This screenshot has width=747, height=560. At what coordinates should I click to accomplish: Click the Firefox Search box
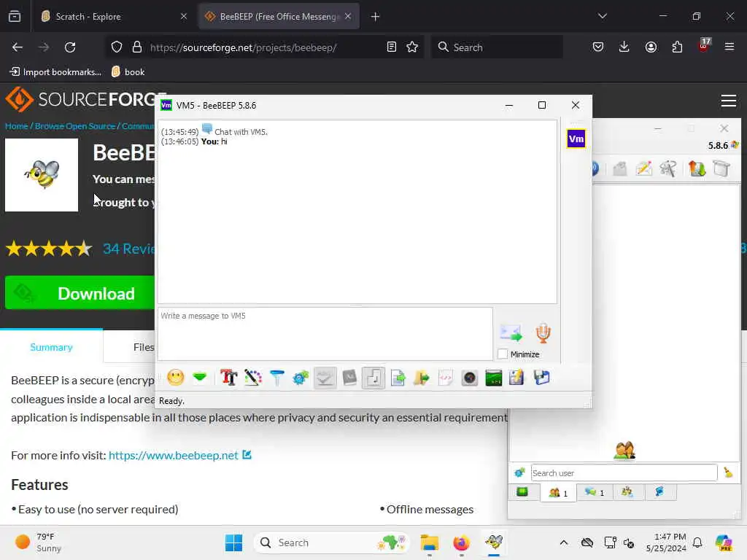tap(497, 47)
